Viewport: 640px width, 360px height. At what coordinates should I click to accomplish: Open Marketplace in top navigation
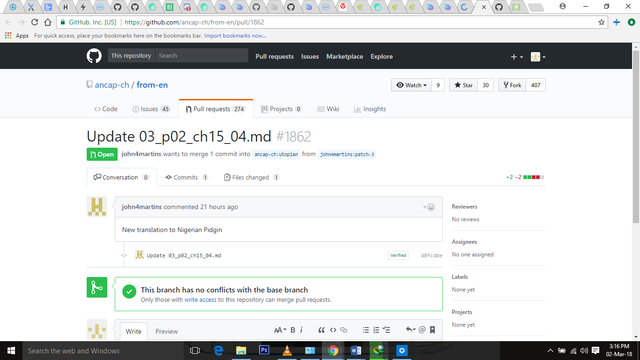pos(344,56)
